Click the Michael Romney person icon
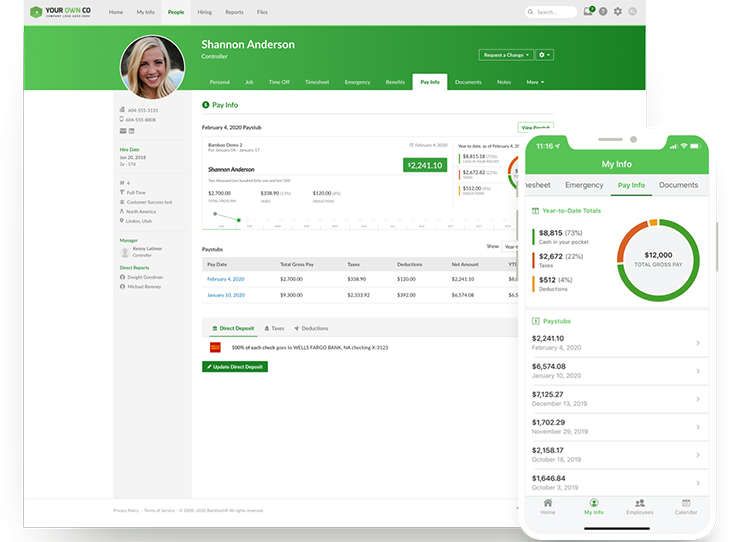The width and height of the screenshot is (740, 542). (122, 287)
